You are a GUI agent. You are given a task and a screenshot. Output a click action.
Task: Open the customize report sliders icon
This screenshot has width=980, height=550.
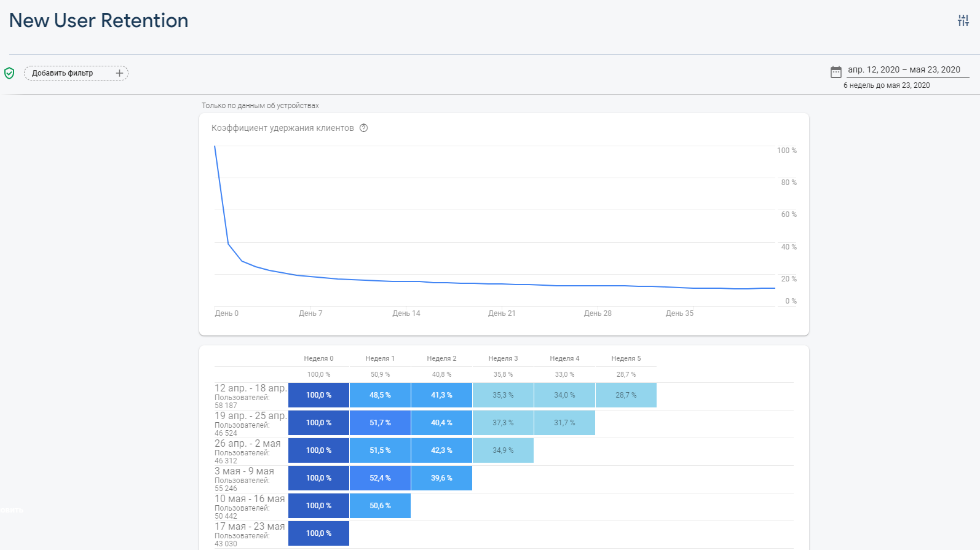[x=963, y=20]
